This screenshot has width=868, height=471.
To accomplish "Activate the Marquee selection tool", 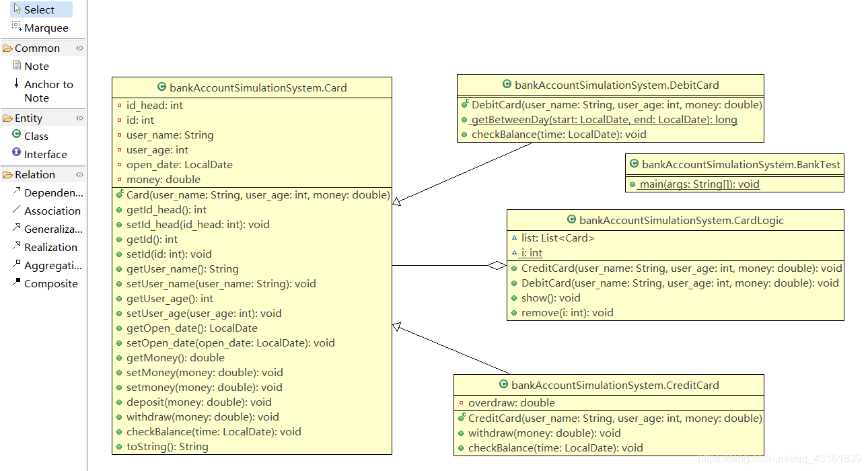I will (40, 28).
